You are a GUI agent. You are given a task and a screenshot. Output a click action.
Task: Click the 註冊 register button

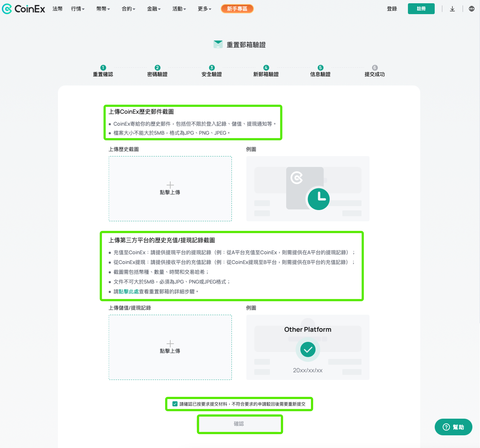tap(421, 9)
